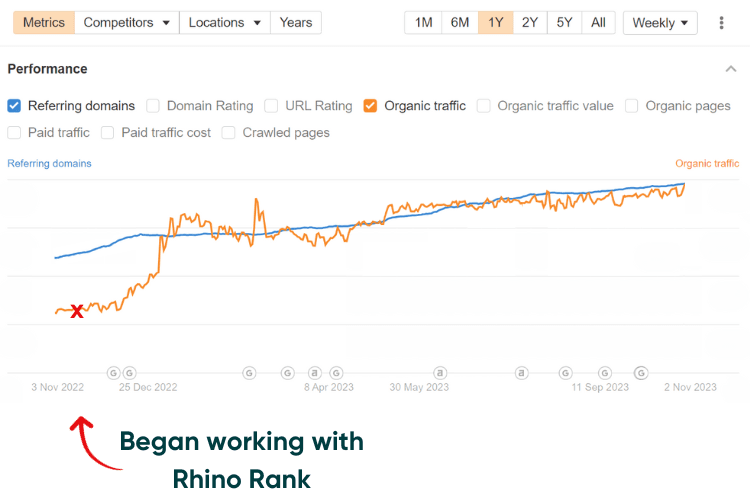The image size is (750, 500).
Task: Select the Metrics tab
Action: pyautogui.click(x=44, y=22)
